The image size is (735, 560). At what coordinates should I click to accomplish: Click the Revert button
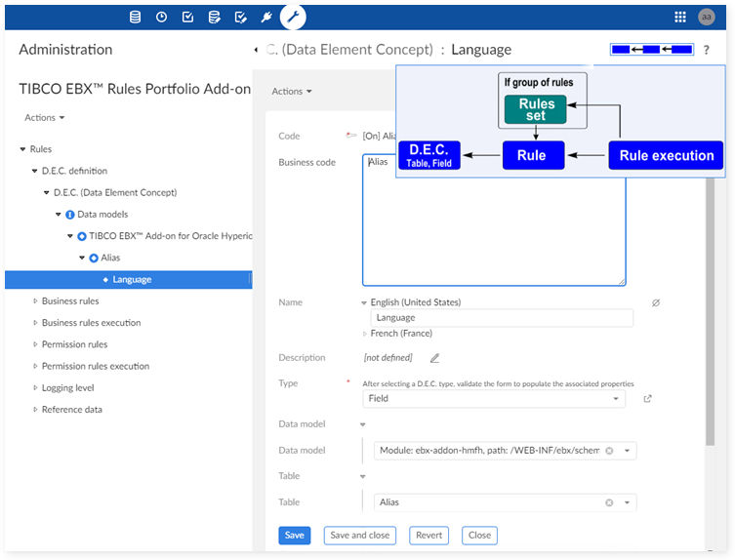(x=429, y=536)
